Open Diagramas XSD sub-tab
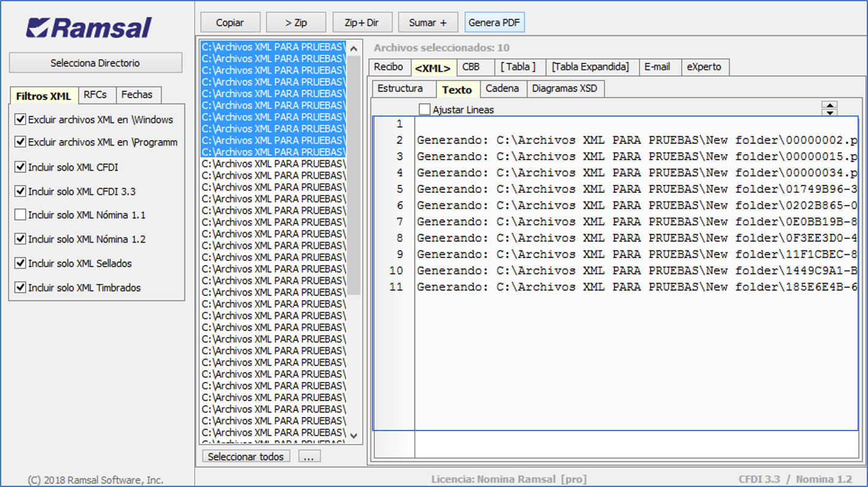This screenshot has height=487, width=868. (x=565, y=88)
